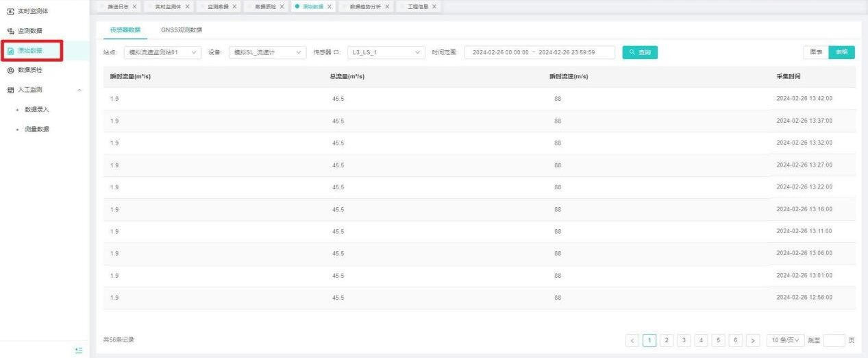Click the time range date field
868x358 pixels.
[534, 52]
